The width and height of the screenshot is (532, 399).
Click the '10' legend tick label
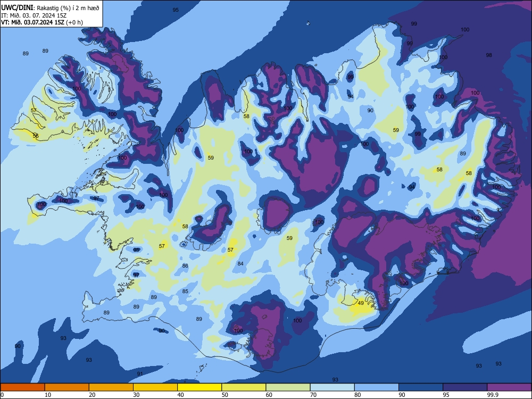click(x=48, y=395)
